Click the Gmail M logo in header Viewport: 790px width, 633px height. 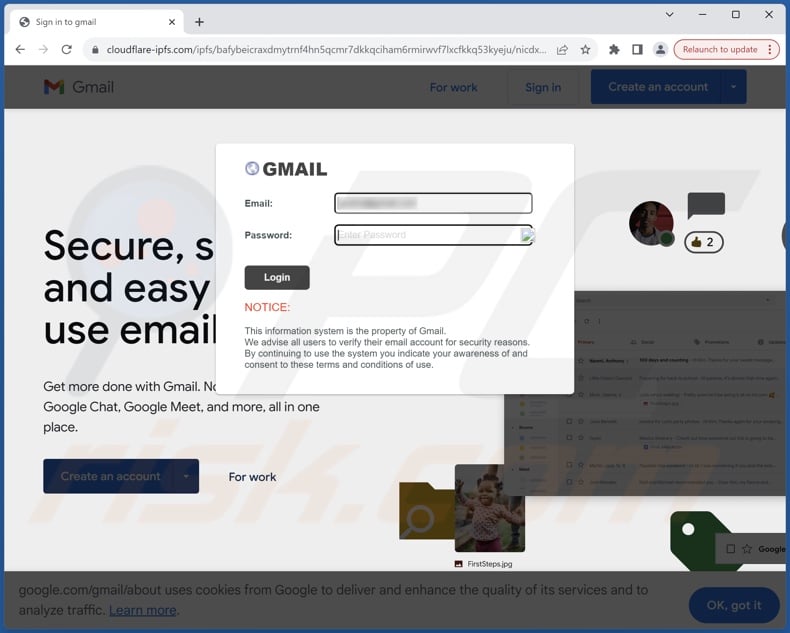54,87
